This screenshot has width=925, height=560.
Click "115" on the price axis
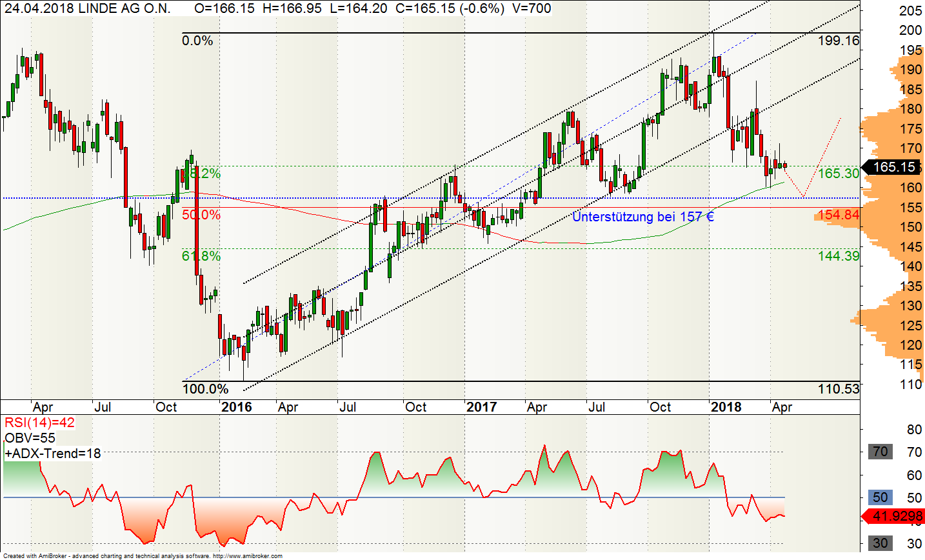coord(911,365)
